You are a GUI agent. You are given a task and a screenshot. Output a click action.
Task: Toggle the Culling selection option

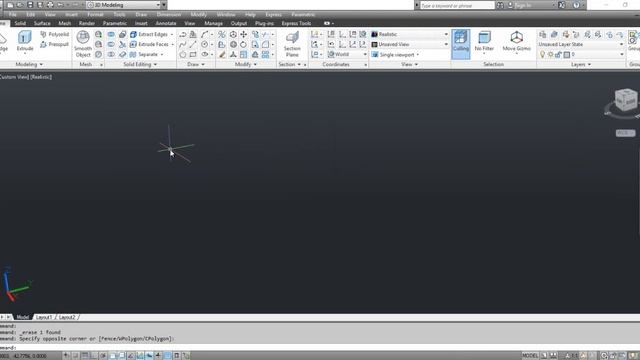461,44
